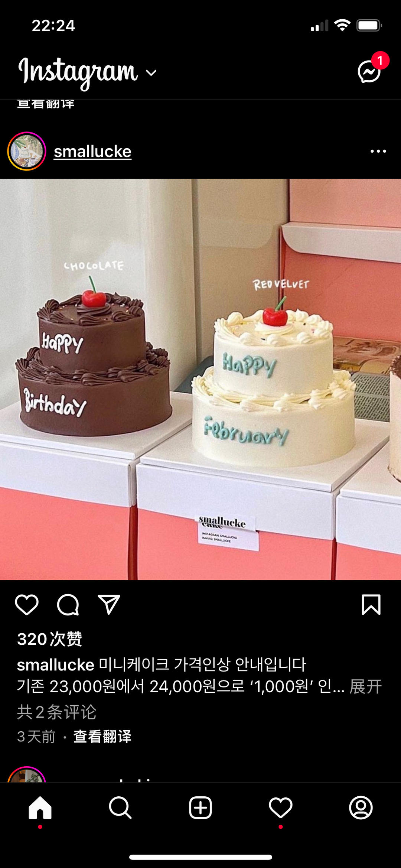
Task: Bookmark the smallucke post
Action: click(x=371, y=605)
